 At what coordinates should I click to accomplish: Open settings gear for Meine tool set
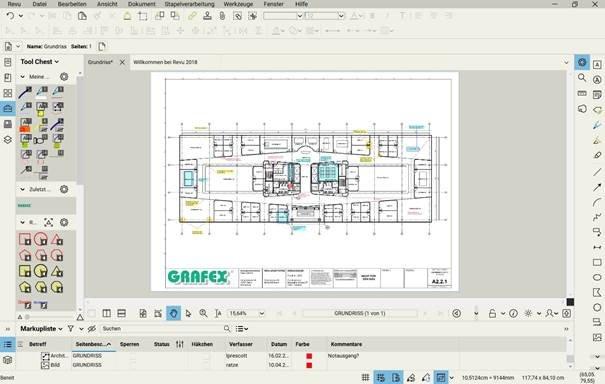tap(64, 77)
